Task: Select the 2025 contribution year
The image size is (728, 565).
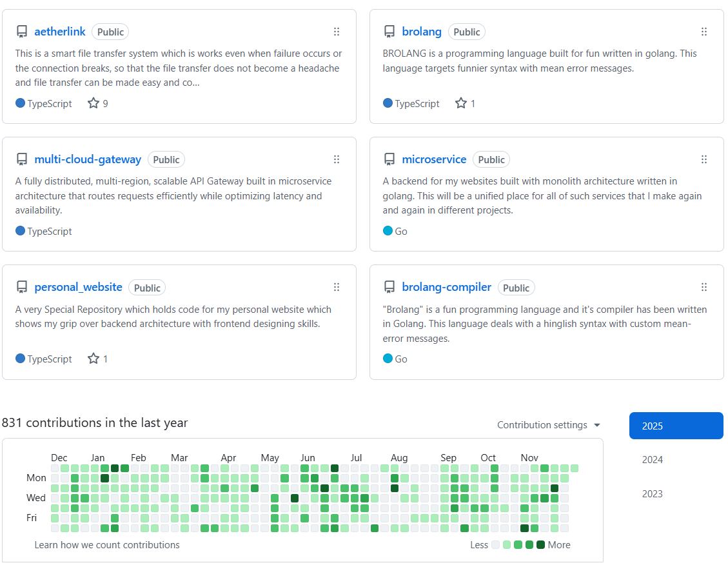Action: (x=676, y=426)
